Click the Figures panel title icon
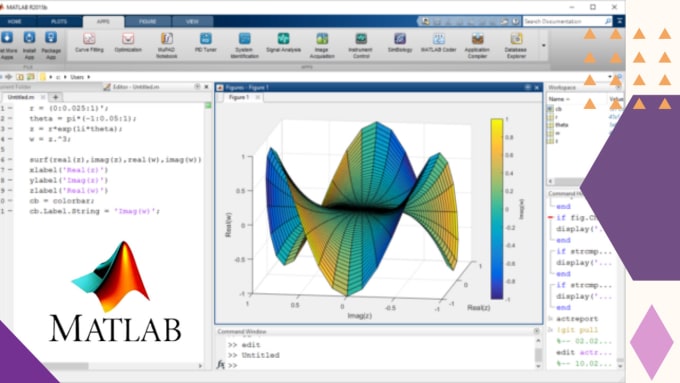This screenshot has height=383, width=680. pos(220,87)
